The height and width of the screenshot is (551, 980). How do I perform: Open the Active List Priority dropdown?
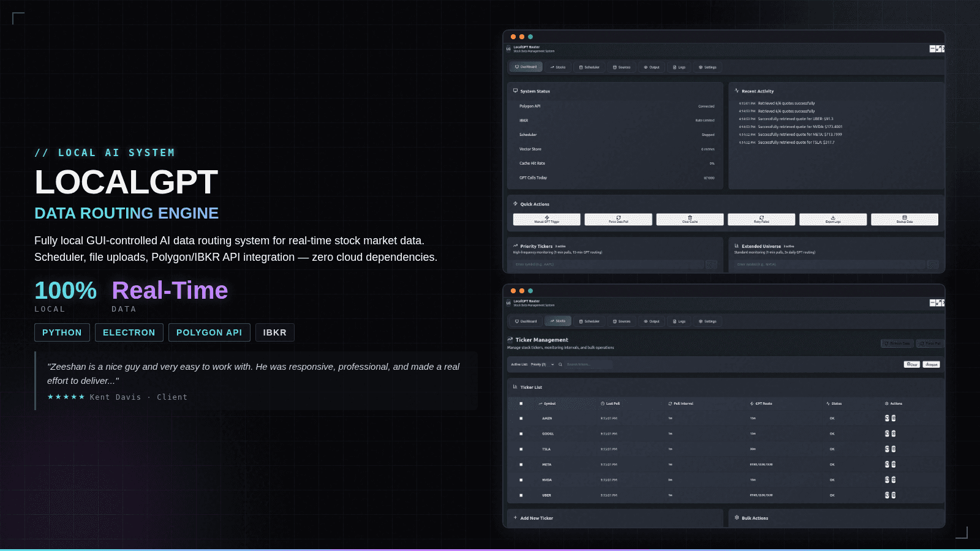click(x=542, y=364)
